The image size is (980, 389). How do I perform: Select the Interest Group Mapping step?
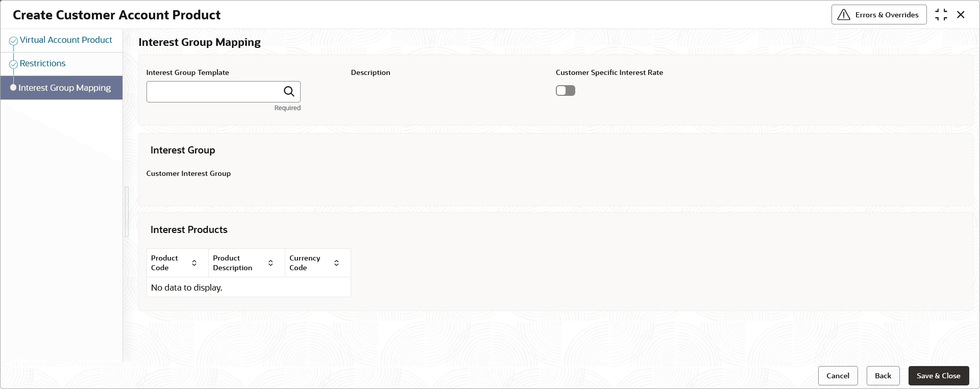[x=64, y=88]
